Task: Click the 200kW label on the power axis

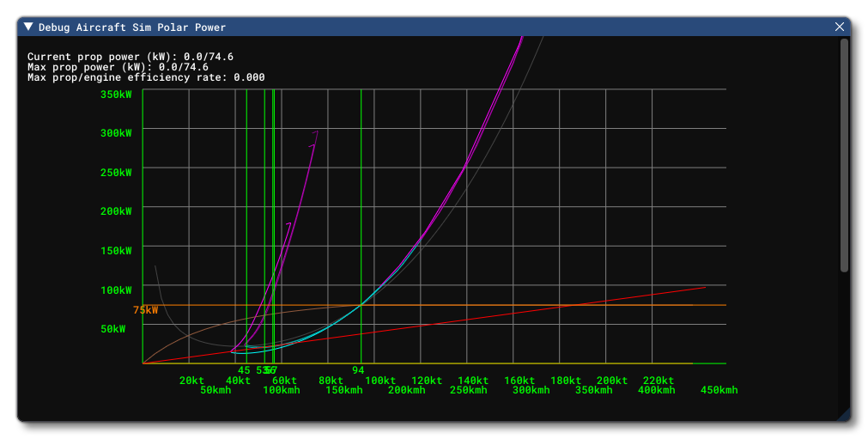Action: tap(116, 210)
